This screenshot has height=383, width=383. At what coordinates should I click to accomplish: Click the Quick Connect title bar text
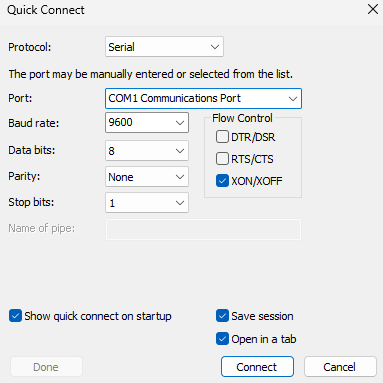point(46,10)
